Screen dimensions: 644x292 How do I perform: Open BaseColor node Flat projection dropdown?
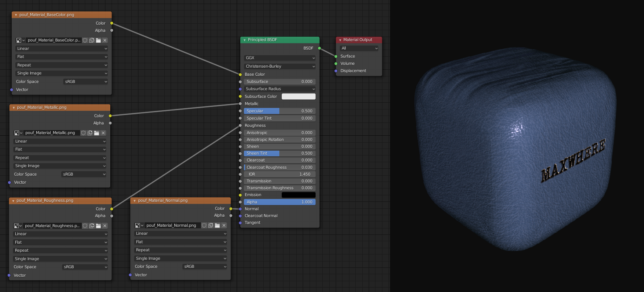62,57
